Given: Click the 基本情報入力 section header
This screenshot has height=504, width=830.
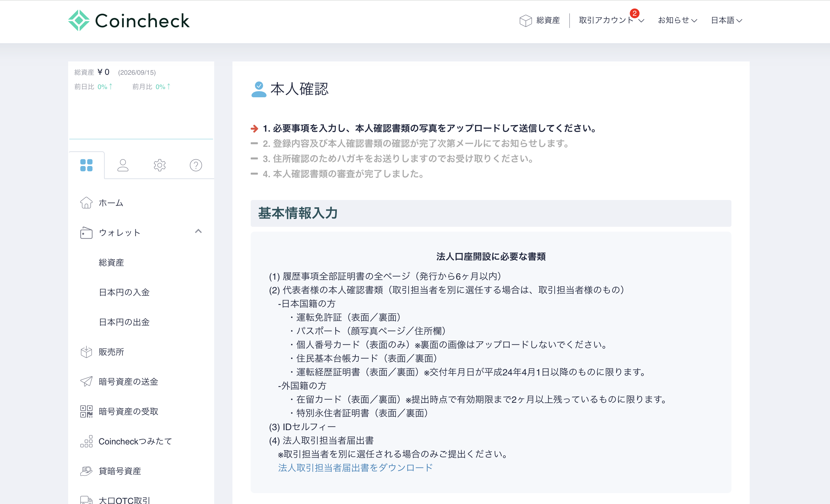Looking at the screenshot, I should coord(491,213).
